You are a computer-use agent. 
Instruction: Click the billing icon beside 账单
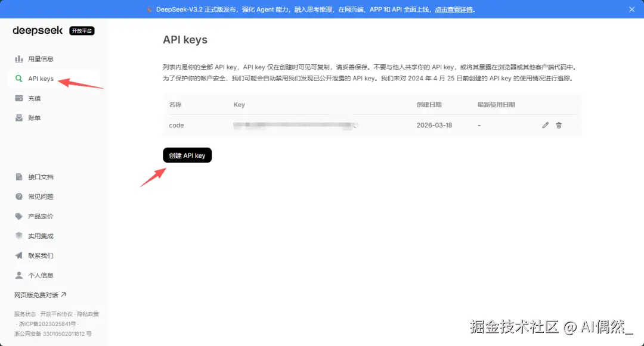click(19, 118)
